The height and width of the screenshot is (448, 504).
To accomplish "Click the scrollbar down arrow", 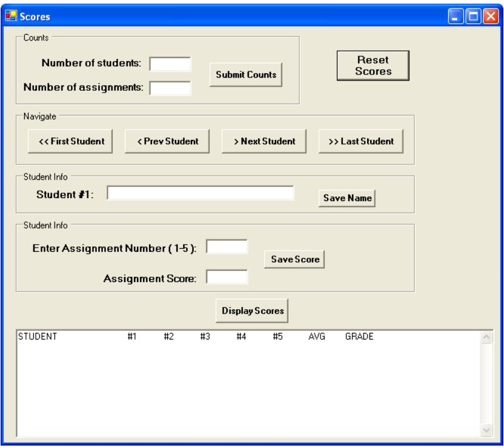I will (487, 429).
